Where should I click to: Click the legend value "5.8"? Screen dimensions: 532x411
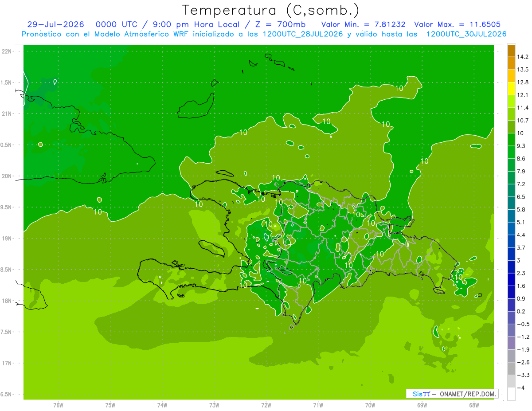521,210
